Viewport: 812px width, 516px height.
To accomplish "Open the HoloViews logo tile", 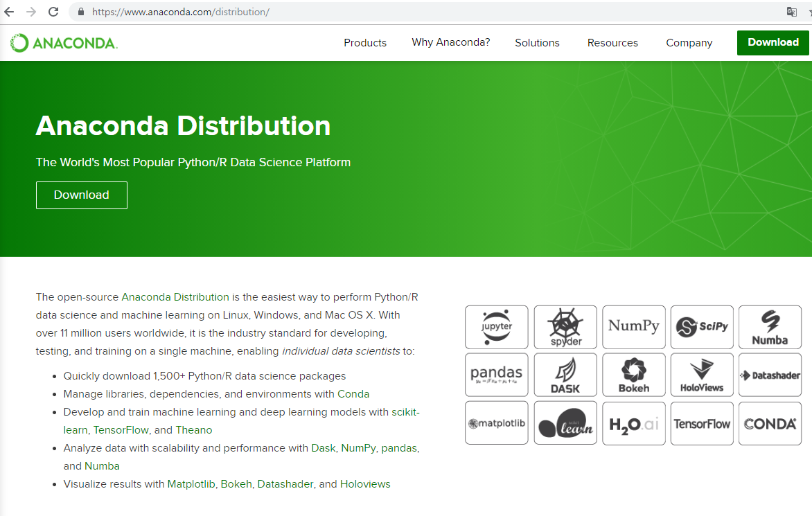I will click(x=702, y=375).
